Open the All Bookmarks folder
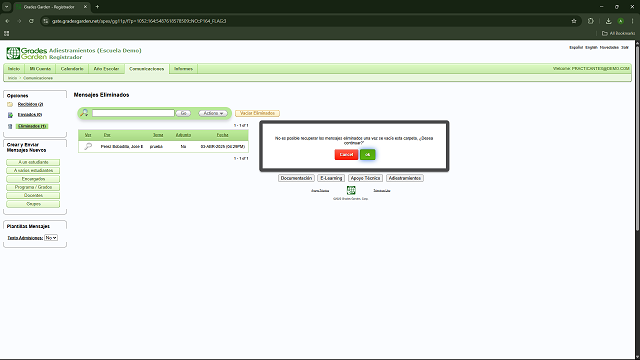640x360 pixels. click(x=618, y=33)
